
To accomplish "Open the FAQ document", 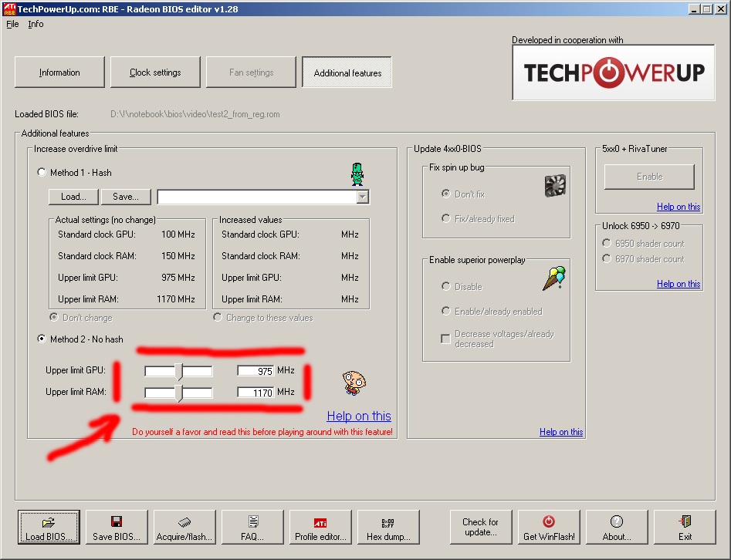I will (252, 528).
